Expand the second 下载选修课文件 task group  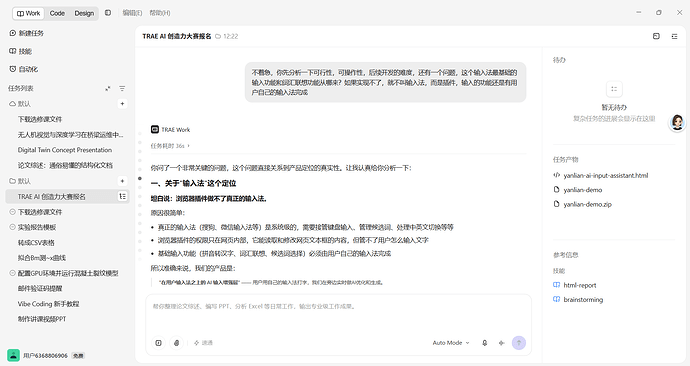[x=12, y=212]
